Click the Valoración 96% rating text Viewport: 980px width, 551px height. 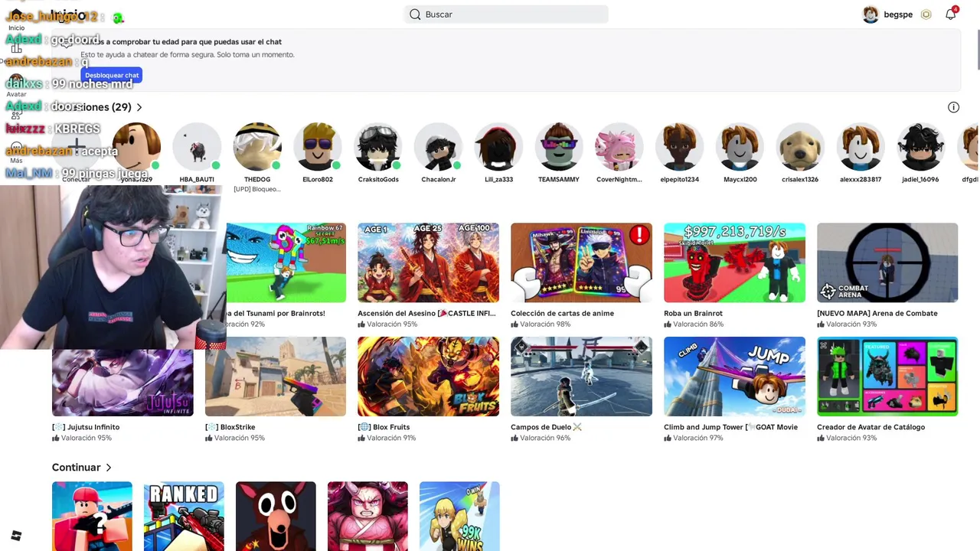(x=545, y=438)
